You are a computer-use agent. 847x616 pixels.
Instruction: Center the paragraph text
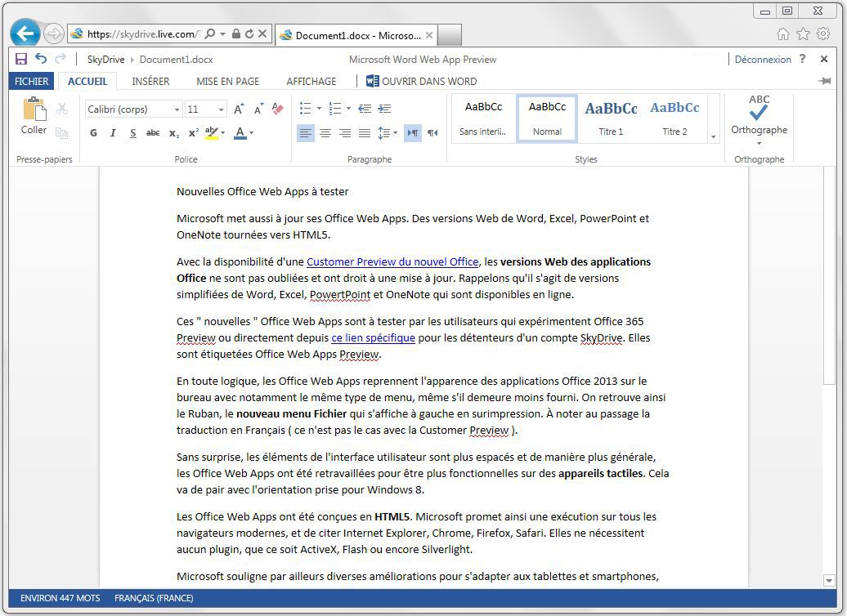[325, 133]
